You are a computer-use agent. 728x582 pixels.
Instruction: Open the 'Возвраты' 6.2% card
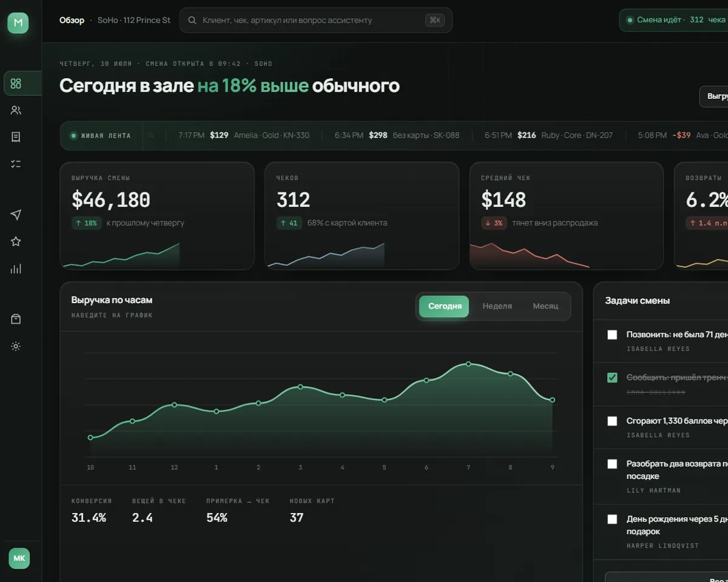(x=701, y=216)
